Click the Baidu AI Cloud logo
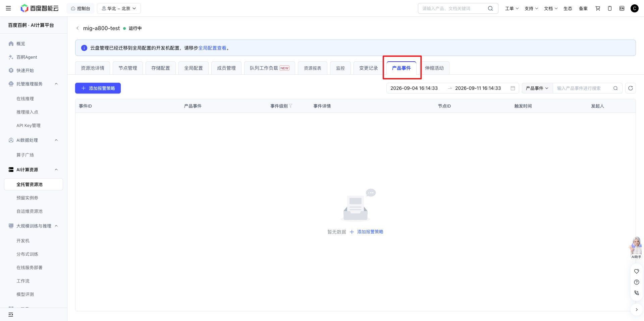 tap(40, 8)
